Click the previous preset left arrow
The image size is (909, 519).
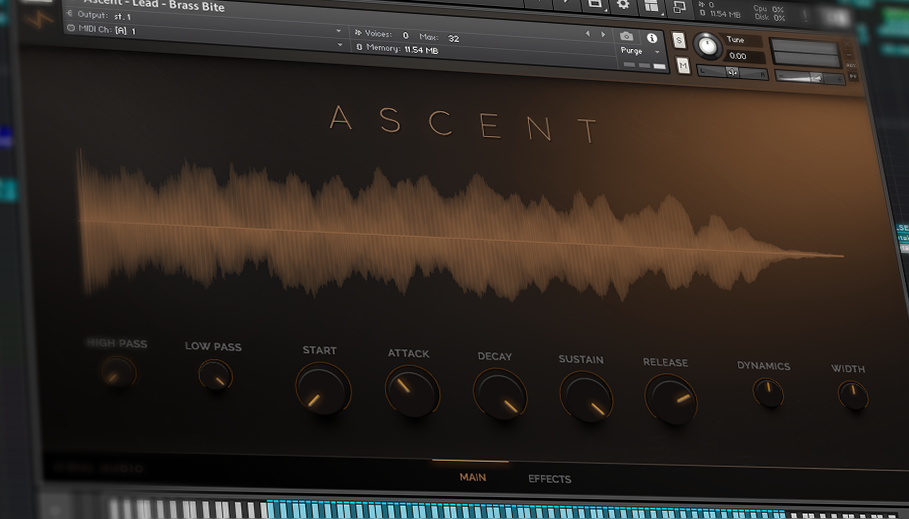(588, 34)
